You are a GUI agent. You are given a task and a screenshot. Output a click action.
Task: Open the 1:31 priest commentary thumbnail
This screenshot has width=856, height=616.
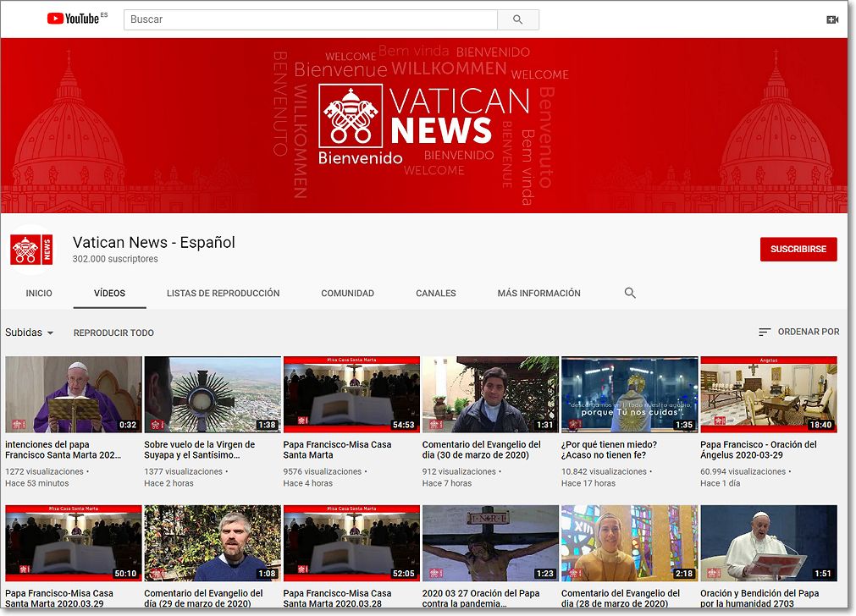491,394
